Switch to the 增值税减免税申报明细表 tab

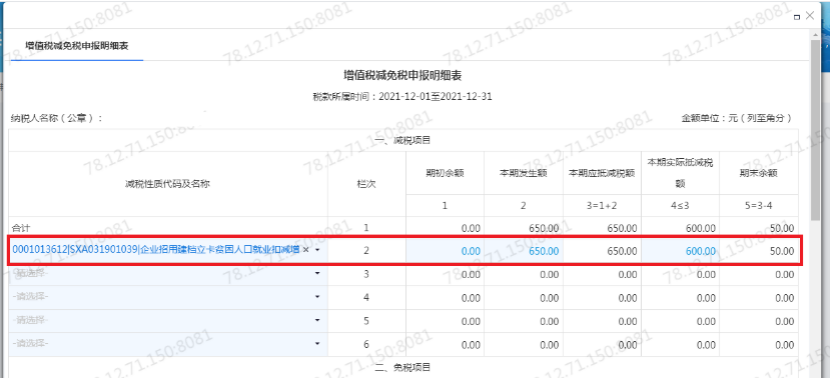tap(77, 46)
